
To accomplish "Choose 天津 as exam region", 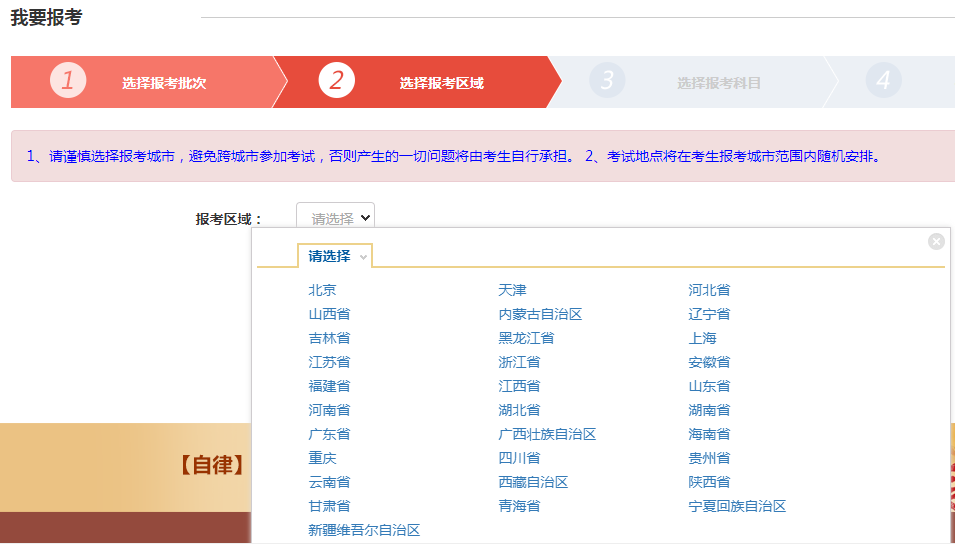I will pyautogui.click(x=512, y=290).
